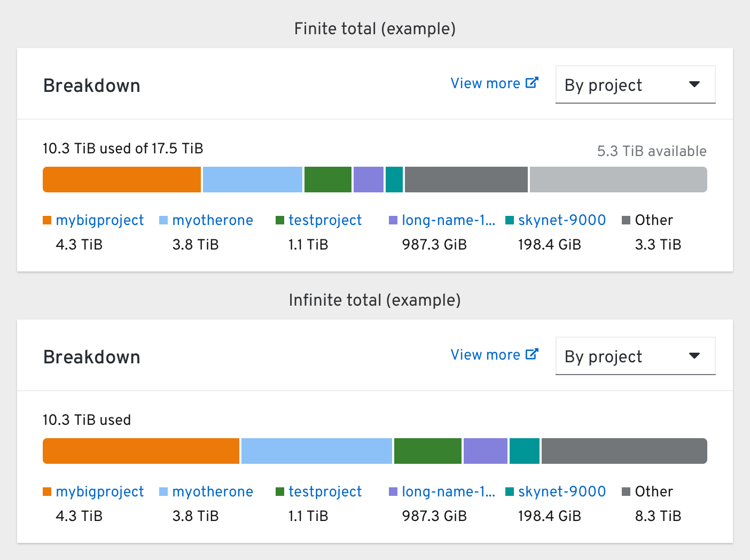Click external link icon in Infinite total card
This screenshot has height=560, width=750.
[532, 354]
